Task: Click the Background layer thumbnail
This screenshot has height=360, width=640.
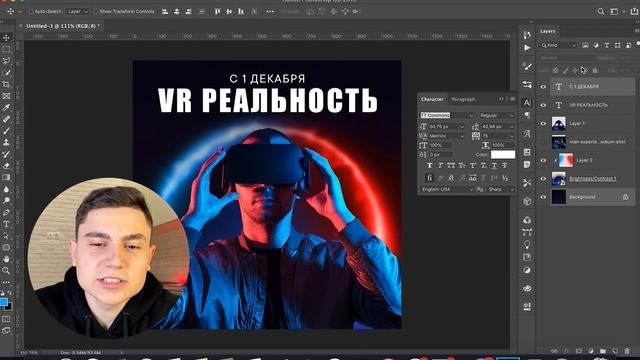Action: click(559, 197)
